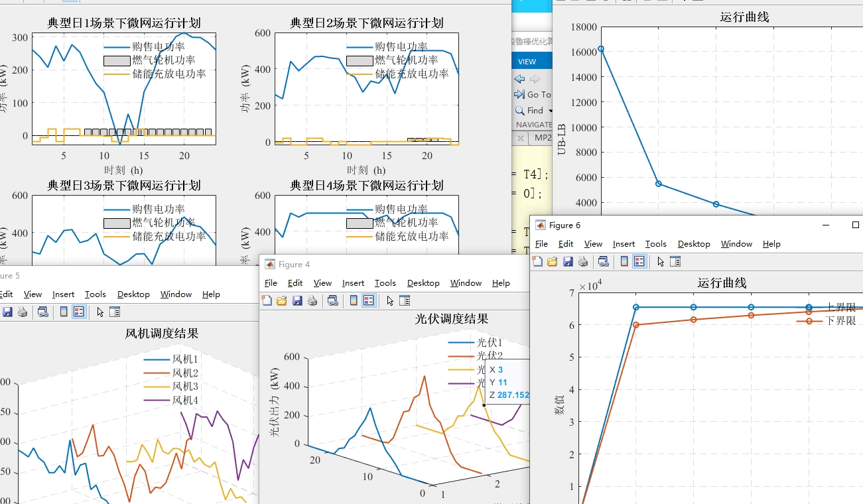Save the figure using Figure 5 toolbar
863x504 pixels.
click(x=8, y=312)
